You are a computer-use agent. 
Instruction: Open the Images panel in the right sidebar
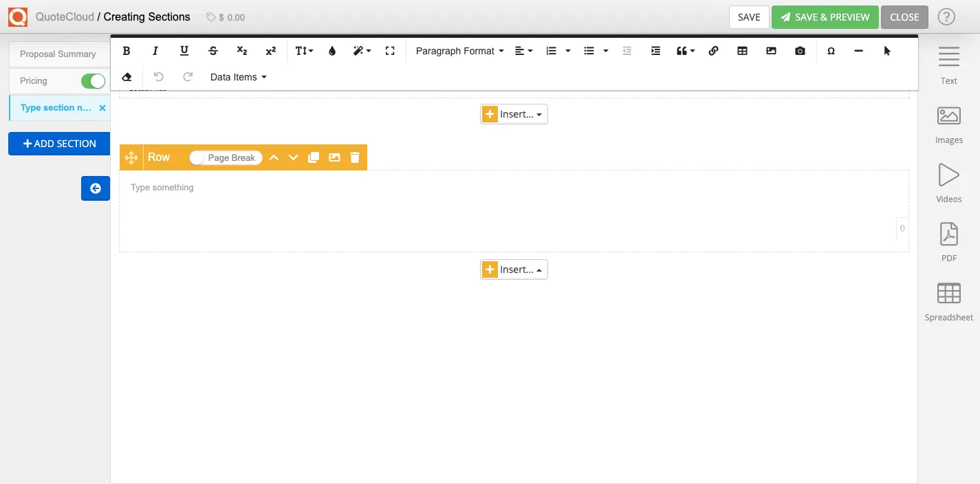click(x=948, y=124)
